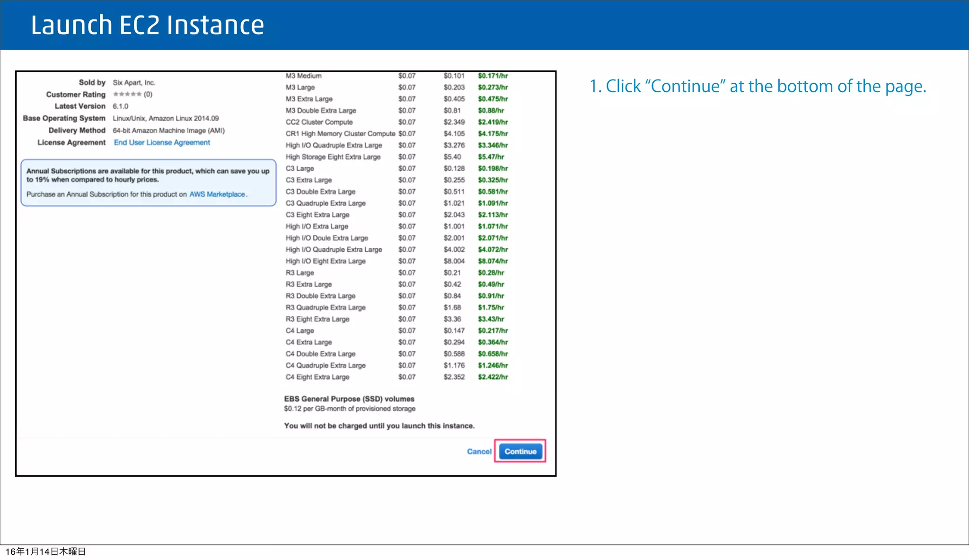Select the C3 Large instance row
Screen dimensions: 969x560
396,168
